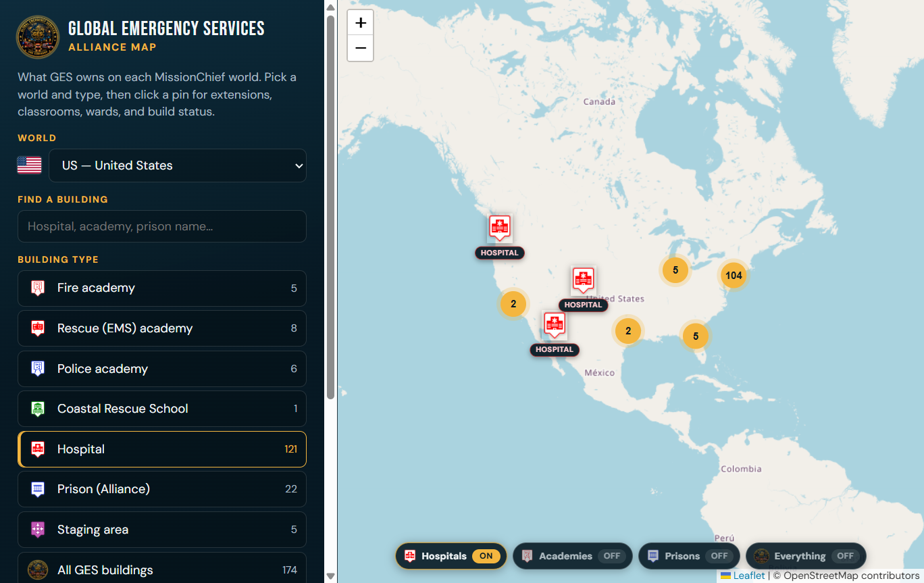Choose the Rescue (EMS) academy building type
Screen dimensions: 924x583
point(162,328)
